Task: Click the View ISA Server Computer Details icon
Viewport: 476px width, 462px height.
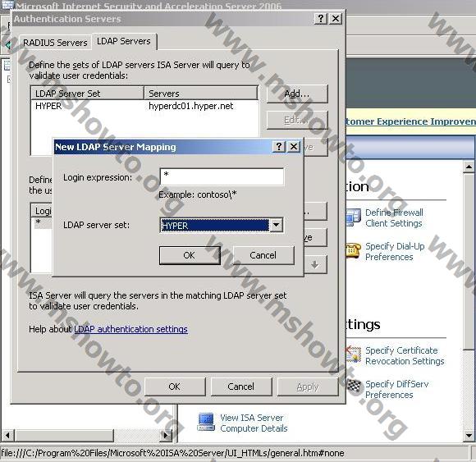Action: click(206, 423)
